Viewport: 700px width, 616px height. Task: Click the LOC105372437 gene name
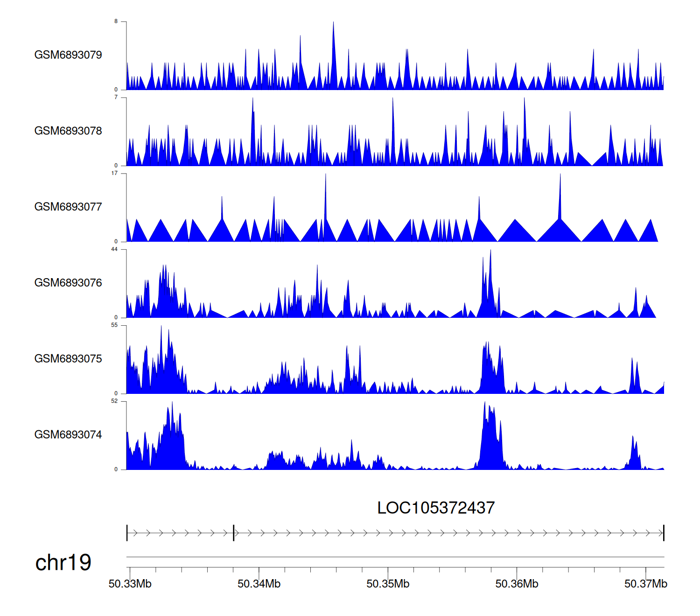click(x=435, y=508)
